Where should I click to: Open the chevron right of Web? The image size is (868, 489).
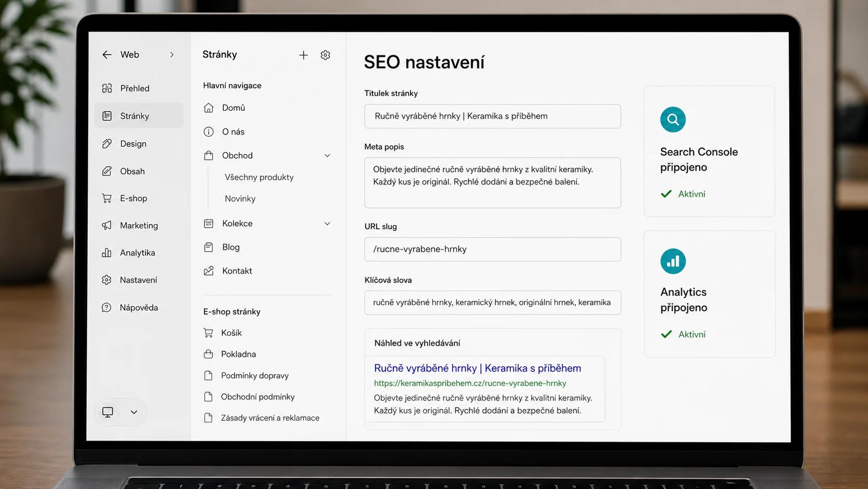pos(172,55)
